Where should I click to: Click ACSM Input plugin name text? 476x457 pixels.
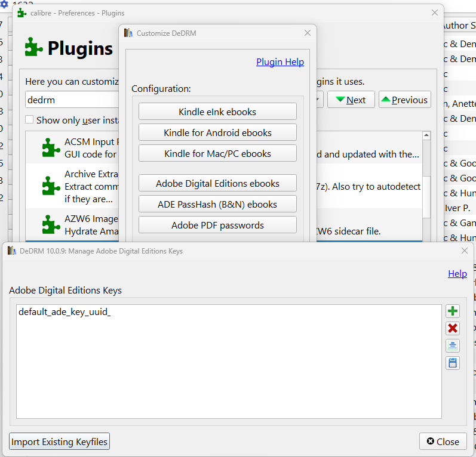(91, 142)
